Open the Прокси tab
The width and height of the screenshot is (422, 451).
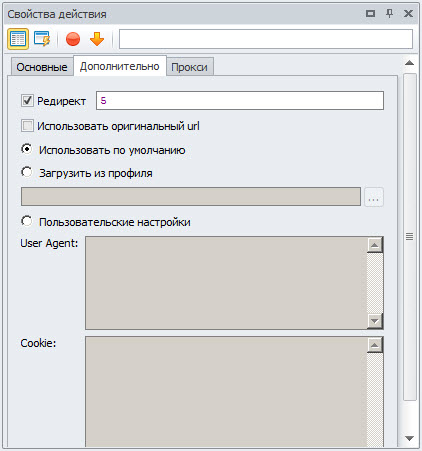pyautogui.click(x=189, y=67)
